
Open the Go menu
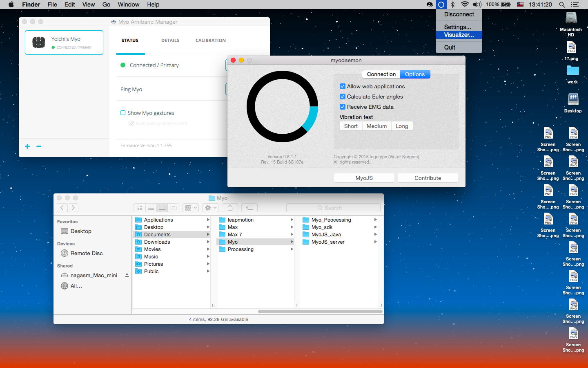107,4
